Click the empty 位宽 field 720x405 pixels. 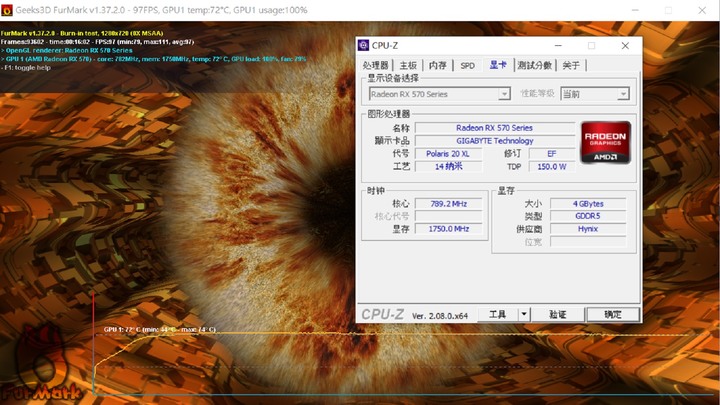pos(588,242)
